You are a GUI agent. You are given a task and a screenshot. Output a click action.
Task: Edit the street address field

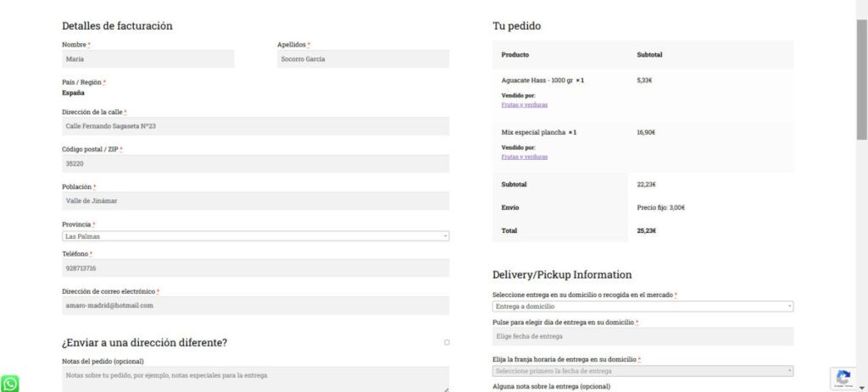[255, 126]
